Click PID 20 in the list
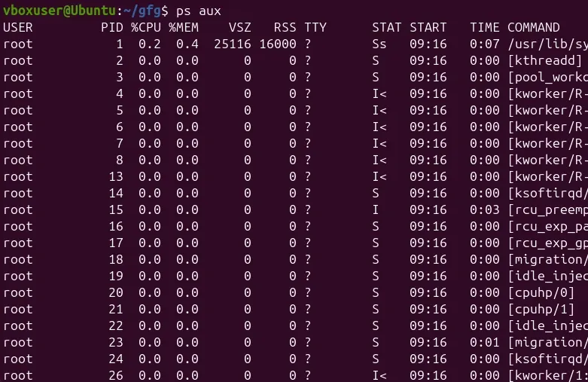 116,292
